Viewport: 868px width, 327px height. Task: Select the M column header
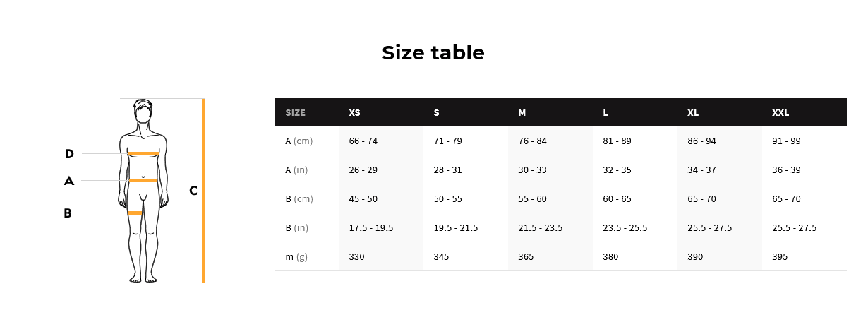coord(522,113)
